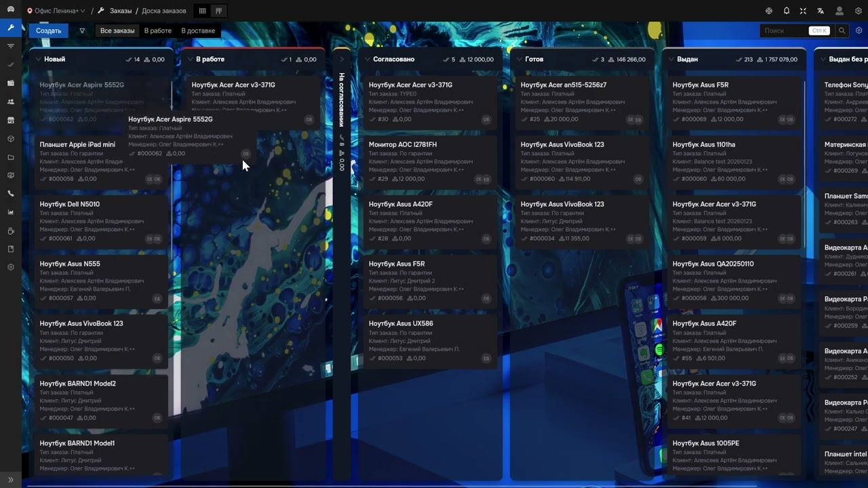Open the orders wrench section in sidebar
Viewport: 868px width, 488px height.
pyautogui.click(x=10, y=28)
